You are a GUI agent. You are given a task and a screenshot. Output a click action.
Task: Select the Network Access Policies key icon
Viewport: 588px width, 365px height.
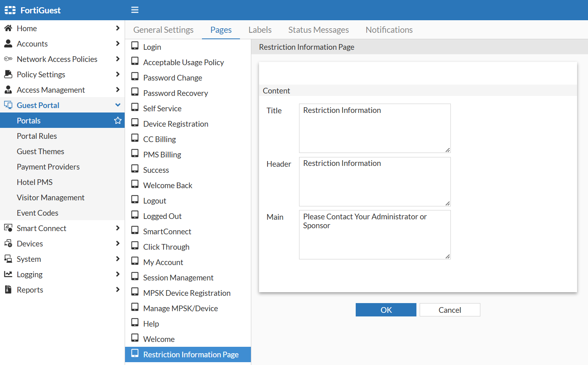click(x=8, y=59)
